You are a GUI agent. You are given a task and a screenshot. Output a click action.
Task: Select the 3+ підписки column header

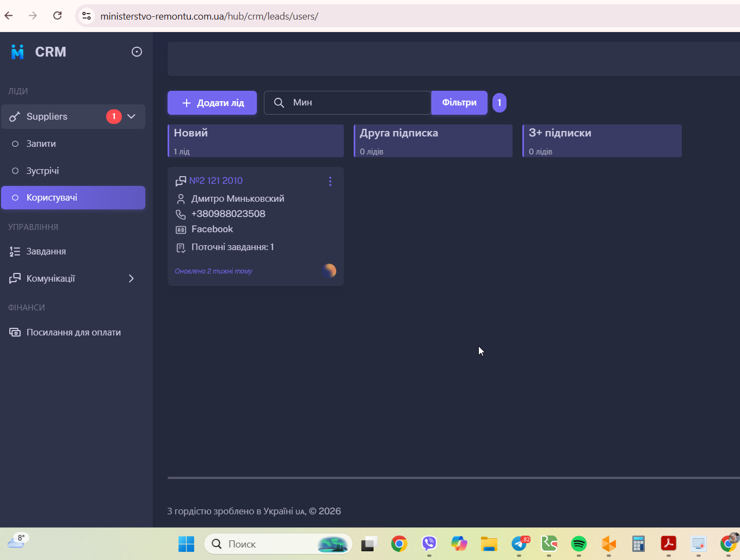(602, 141)
